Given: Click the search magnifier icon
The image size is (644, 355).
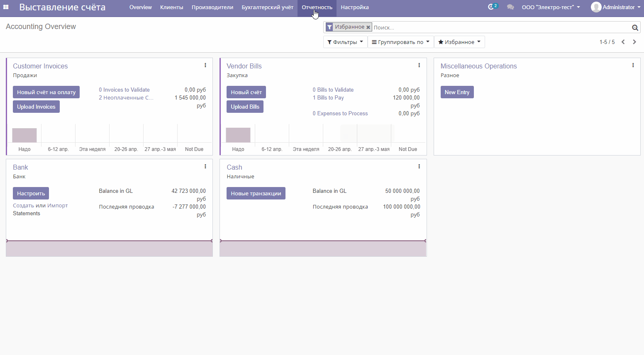Looking at the screenshot, I should [635, 28].
